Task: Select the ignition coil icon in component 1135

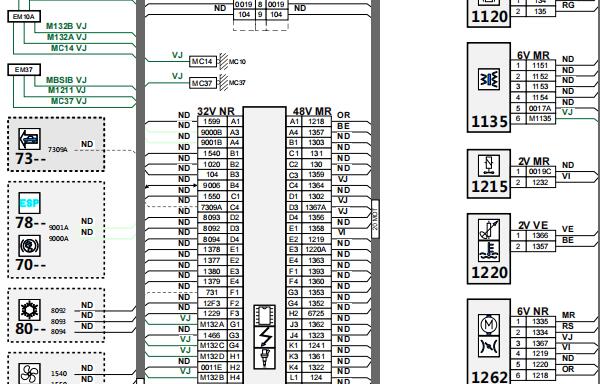Action: pyautogui.click(x=489, y=79)
